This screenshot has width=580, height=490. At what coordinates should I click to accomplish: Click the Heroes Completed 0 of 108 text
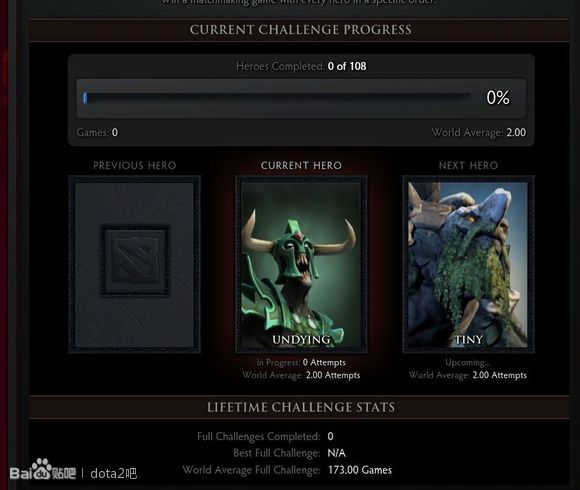301,66
